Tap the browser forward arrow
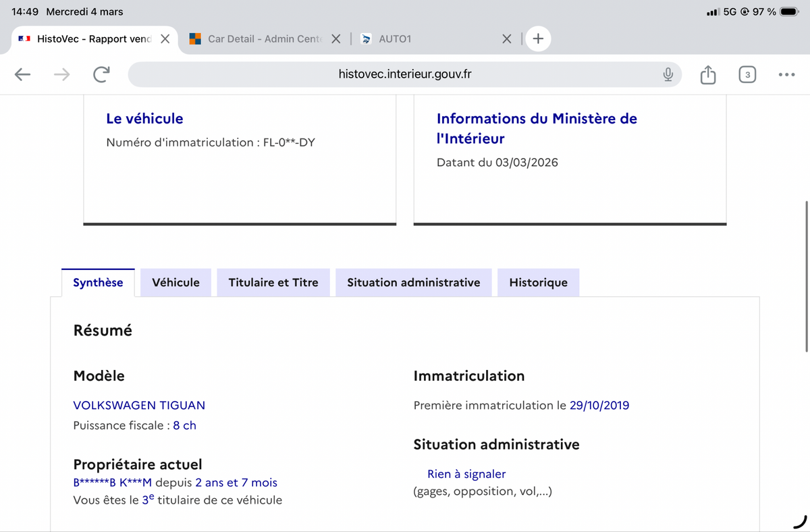 pyautogui.click(x=62, y=74)
